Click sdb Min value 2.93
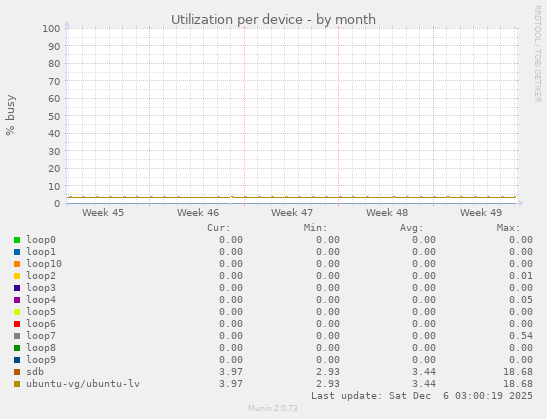The image size is (547, 419). 328,372
